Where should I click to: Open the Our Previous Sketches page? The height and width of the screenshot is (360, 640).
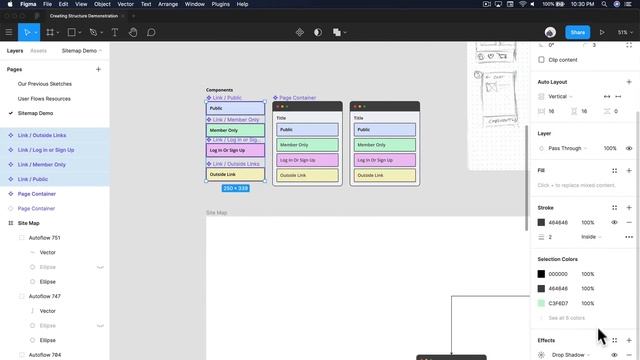[44, 84]
